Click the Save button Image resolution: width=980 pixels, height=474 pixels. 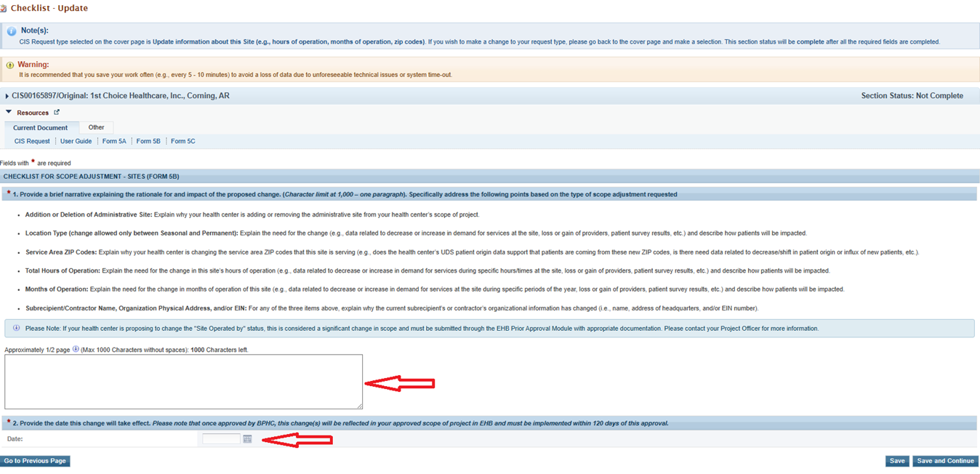click(897, 461)
